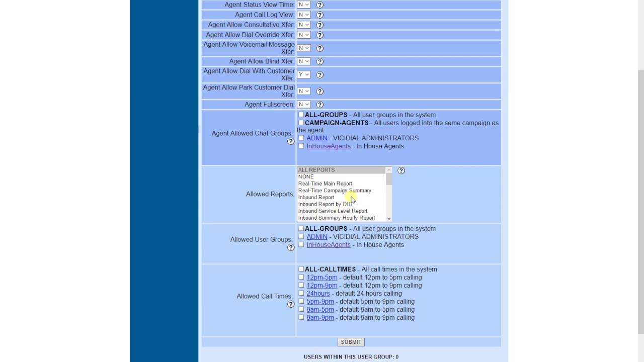Open the 9am-5pm call time link
This screenshot has width=644, height=362.
coord(320,309)
